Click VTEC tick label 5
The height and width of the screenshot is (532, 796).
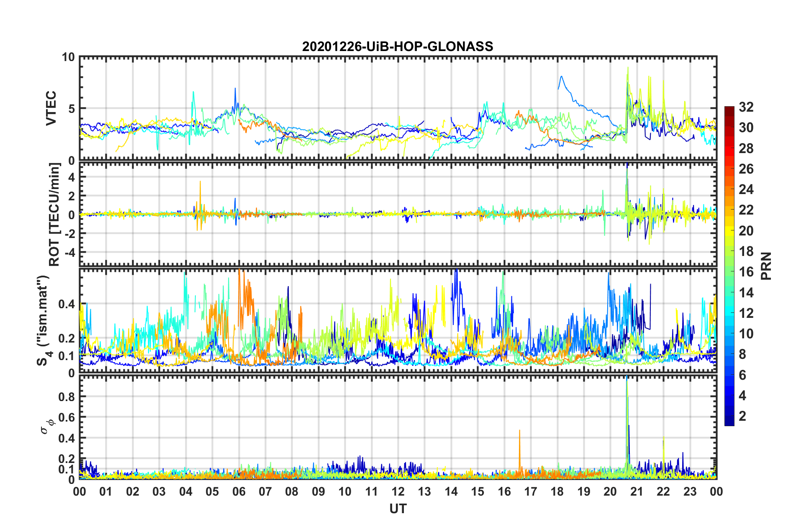[72, 109]
